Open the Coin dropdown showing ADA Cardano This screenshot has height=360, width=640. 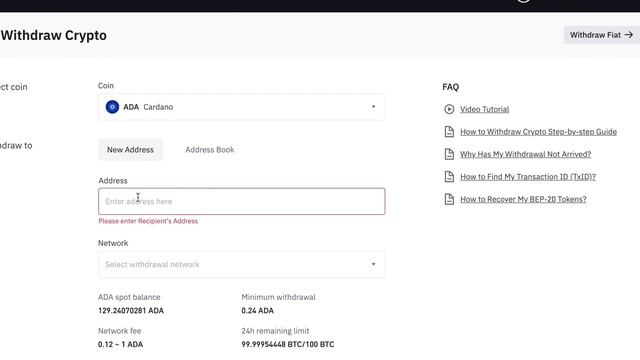tap(241, 107)
